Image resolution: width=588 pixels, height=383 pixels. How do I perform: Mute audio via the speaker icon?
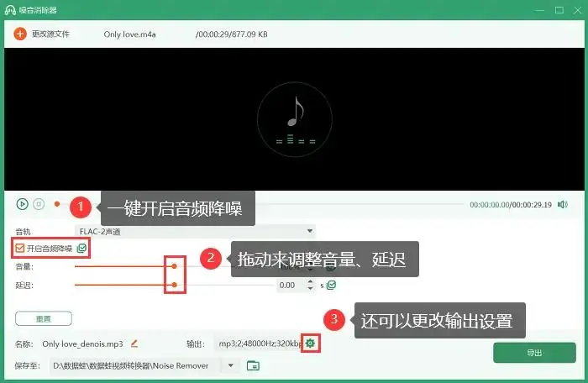[x=562, y=204]
